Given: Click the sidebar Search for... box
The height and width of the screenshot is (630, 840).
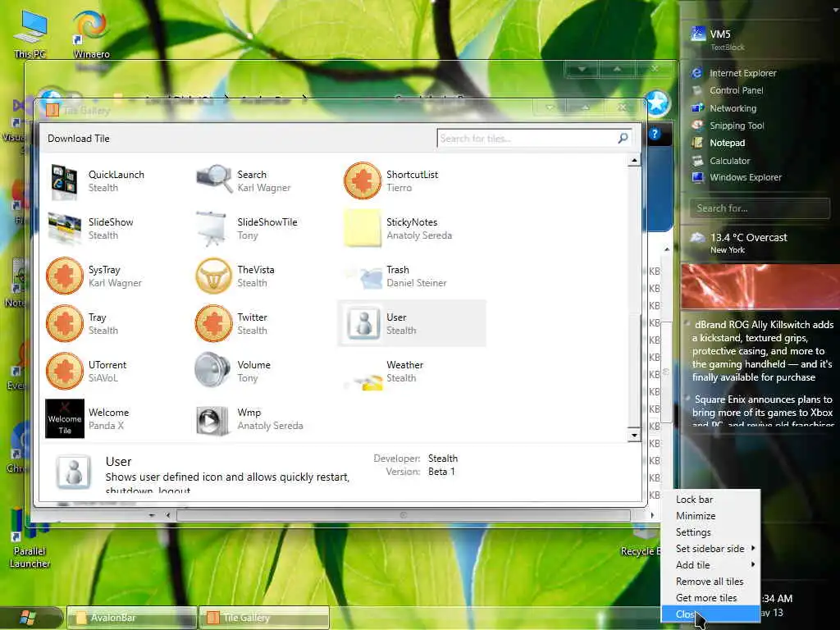Looking at the screenshot, I should [760, 208].
